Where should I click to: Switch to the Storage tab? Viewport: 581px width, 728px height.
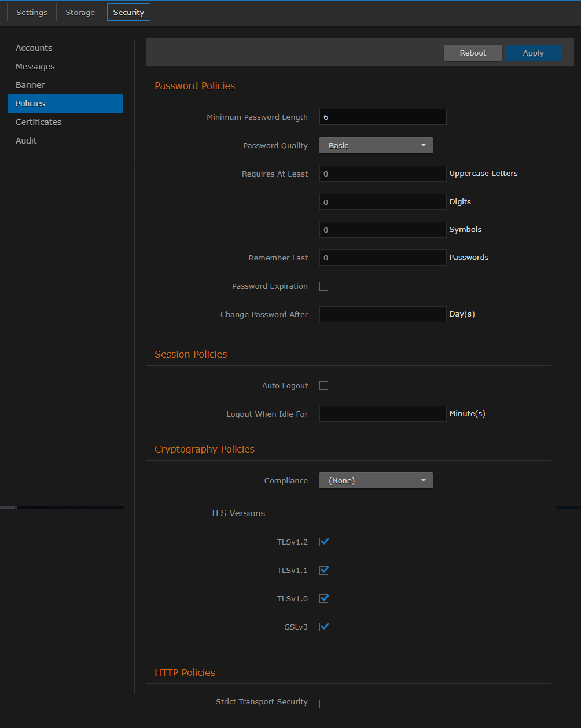click(x=80, y=12)
